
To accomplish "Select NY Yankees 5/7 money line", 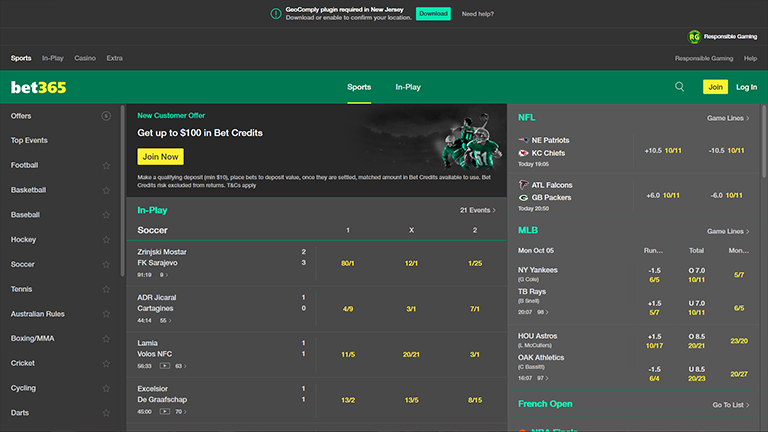I will click(x=739, y=275).
